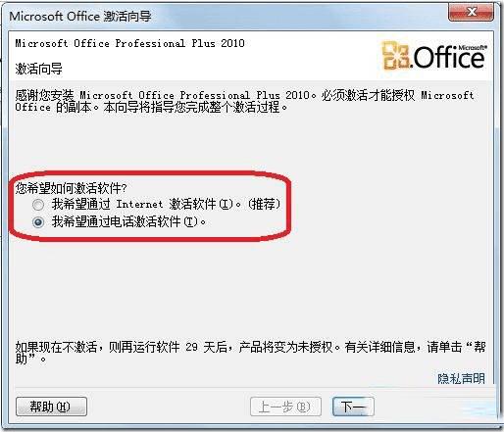Continue with the 下一步 button

[353, 407]
